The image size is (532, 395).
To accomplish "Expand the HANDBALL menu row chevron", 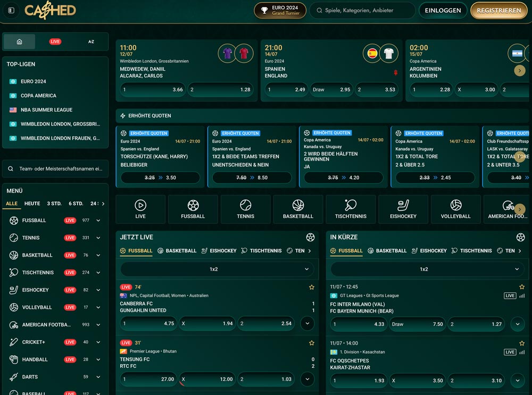I will pyautogui.click(x=98, y=359).
